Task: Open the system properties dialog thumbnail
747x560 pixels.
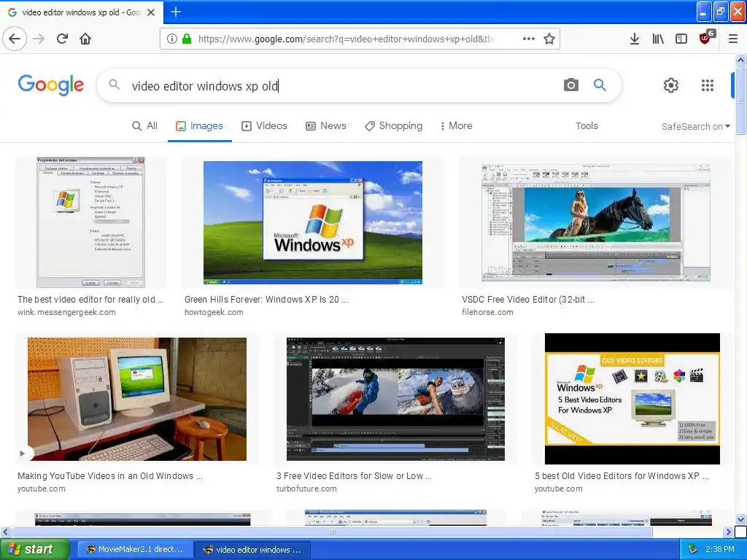Action: click(90, 222)
